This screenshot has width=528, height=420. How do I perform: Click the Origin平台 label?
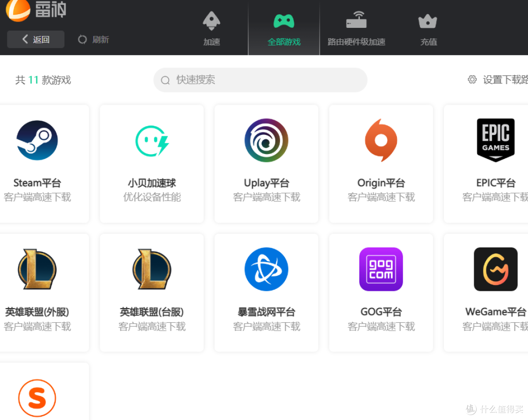point(381,183)
